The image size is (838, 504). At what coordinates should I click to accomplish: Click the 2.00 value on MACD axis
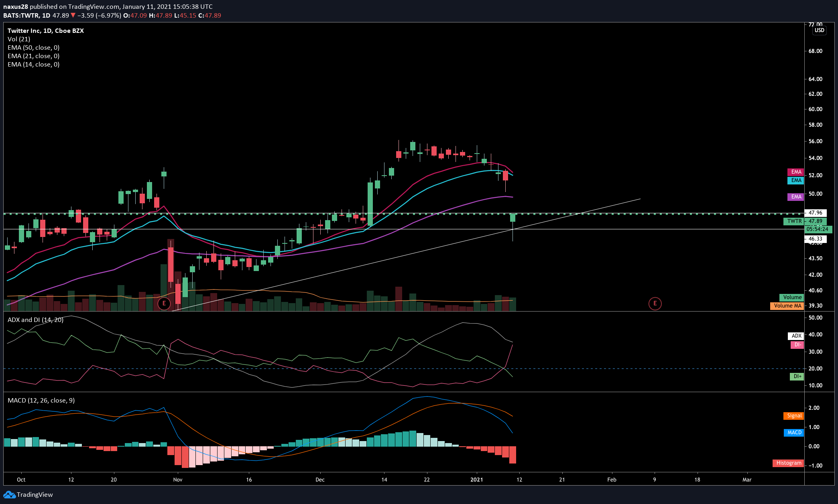pos(814,408)
